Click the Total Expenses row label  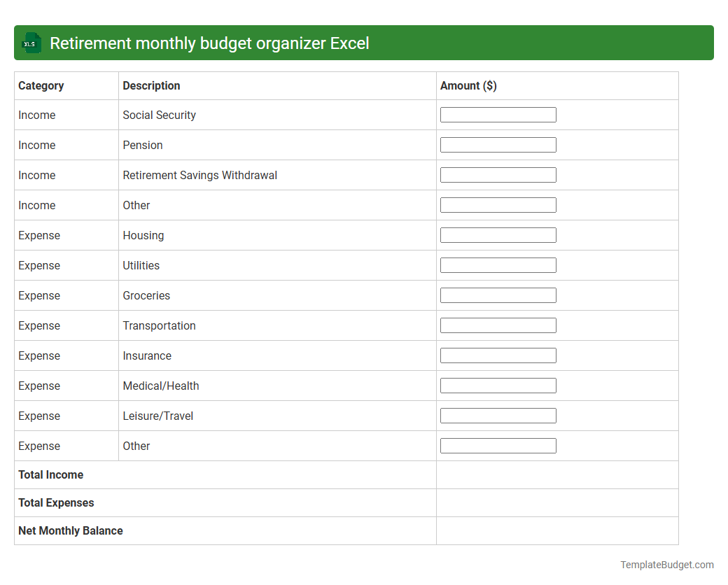coord(55,502)
